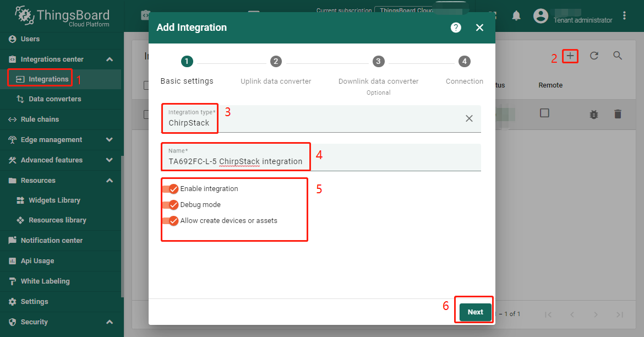Image resolution: width=644 pixels, height=337 pixels.
Task: Click the Rule chains arrows icon
Action: 12,119
